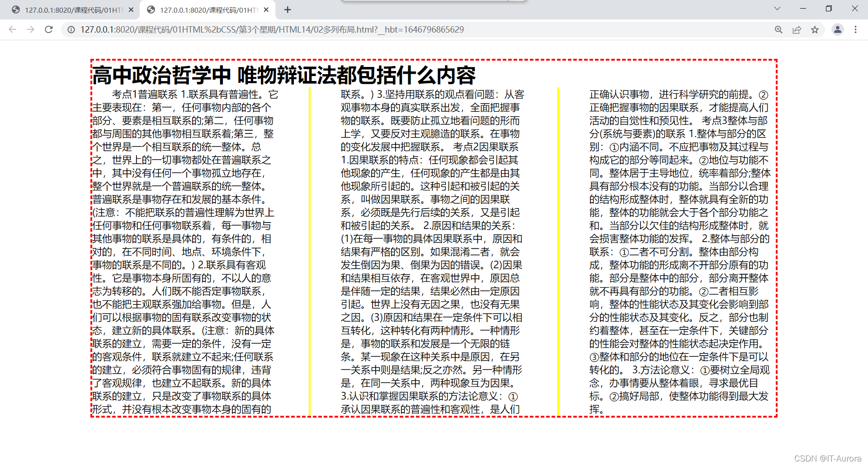Focus the address bar URL
This screenshot has width=868, height=466.
(x=272, y=29)
